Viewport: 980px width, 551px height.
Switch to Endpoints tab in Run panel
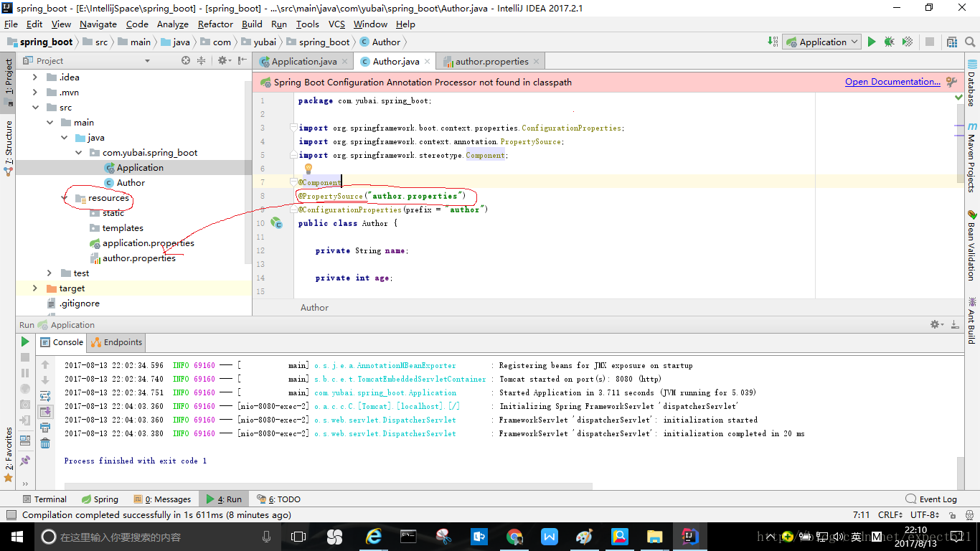coord(116,342)
